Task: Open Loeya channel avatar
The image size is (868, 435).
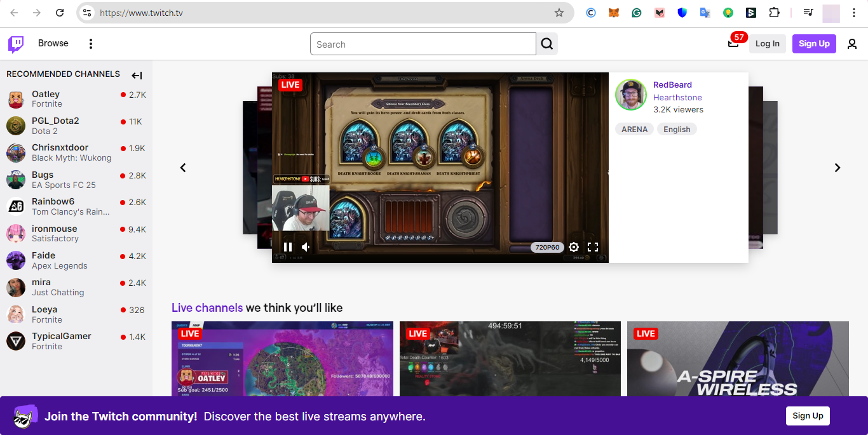Action: coord(16,314)
